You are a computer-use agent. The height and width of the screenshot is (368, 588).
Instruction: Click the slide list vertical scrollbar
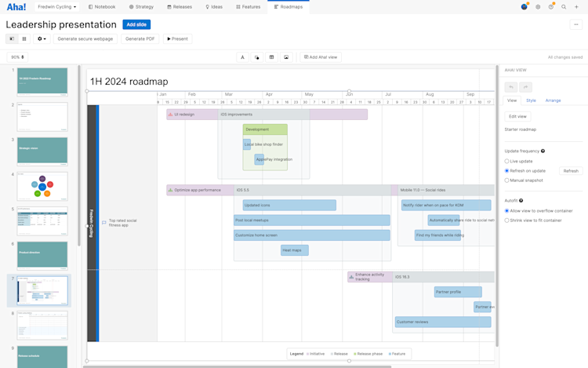pyautogui.click(x=78, y=155)
